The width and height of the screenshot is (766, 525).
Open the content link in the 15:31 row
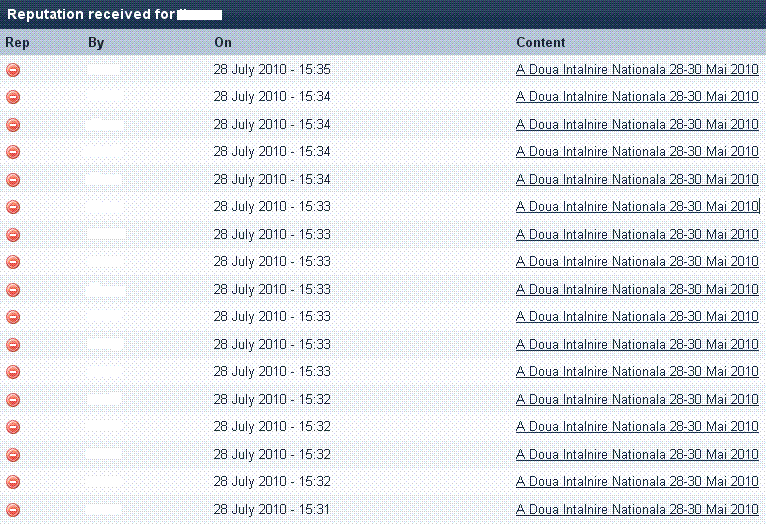click(637, 510)
